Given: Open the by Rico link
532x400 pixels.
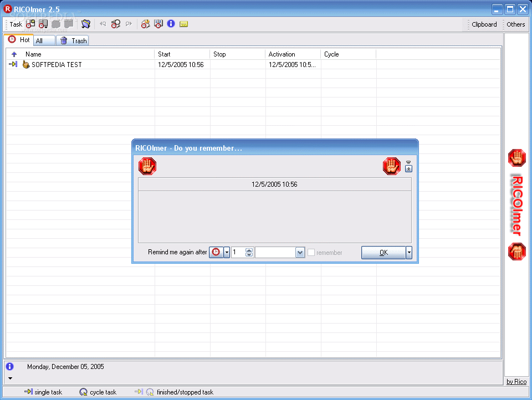Looking at the screenshot, I should pos(516,381).
